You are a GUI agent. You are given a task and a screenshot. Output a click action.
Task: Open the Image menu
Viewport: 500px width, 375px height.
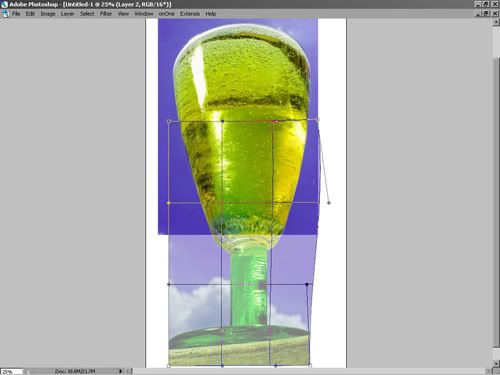48,14
